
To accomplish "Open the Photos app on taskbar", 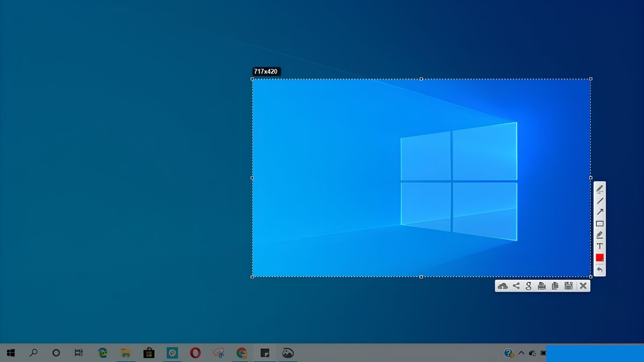I will [x=288, y=353].
